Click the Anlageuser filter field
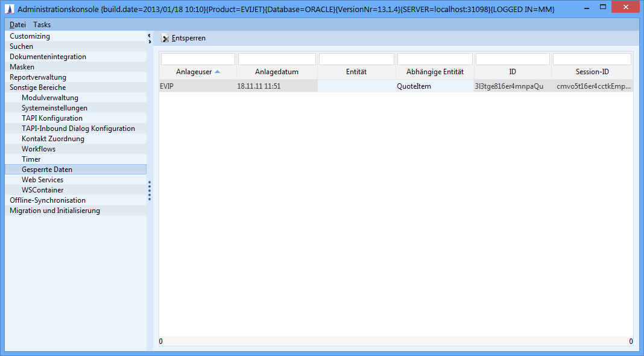Viewport: 644px width, 356px height. pos(198,59)
